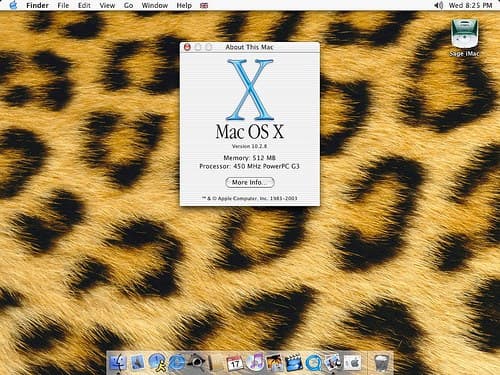Launch iMovie from the Dock
Viewport: 500px width, 375px height.
(294, 363)
